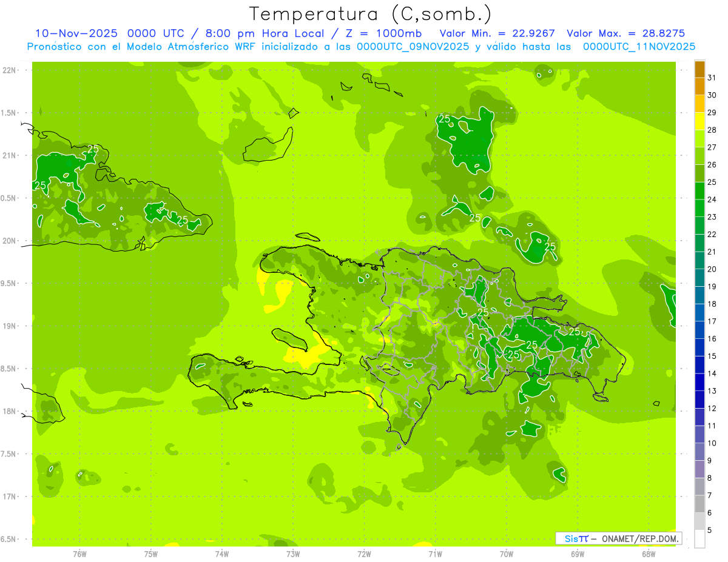The width and height of the screenshot is (728, 562).
Task: Pick the legend swatch between 27 and 28
Action: 699,139
